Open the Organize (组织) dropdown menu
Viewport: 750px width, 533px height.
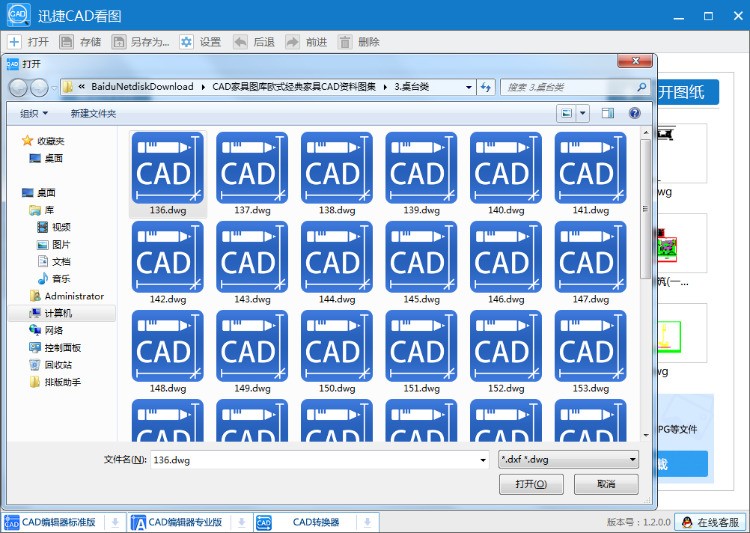[x=34, y=113]
